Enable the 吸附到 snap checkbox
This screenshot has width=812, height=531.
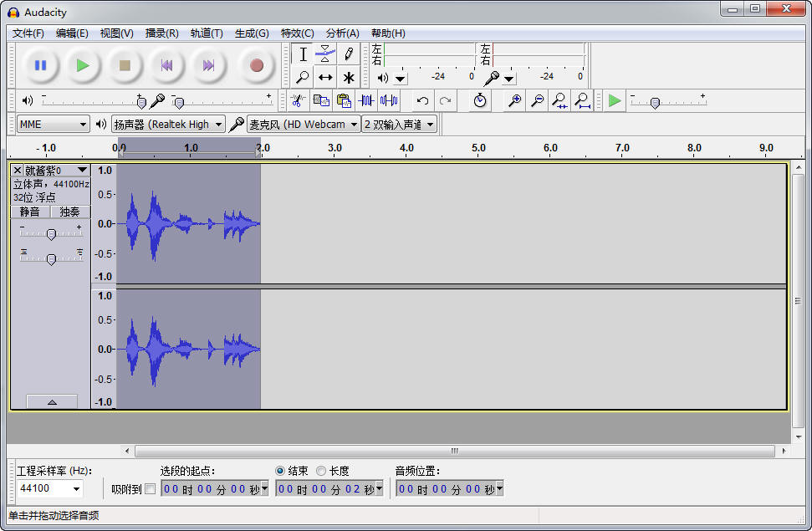150,489
